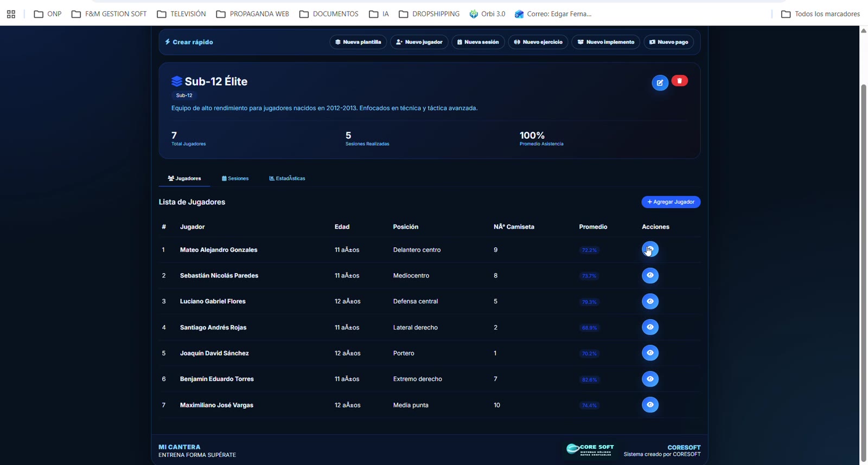868x465 pixels.
Task: View Sebastián Nicolás Paredes details eye icon
Action: tap(650, 275)
